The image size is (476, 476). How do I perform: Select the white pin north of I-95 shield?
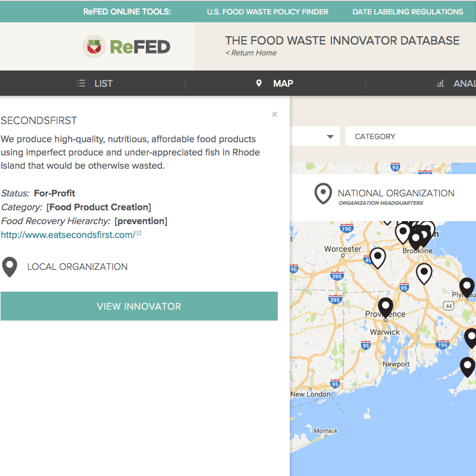click(424, 274)
